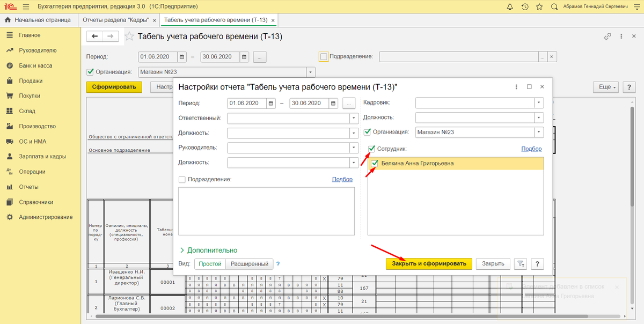This screenshot has height=324, width=644.
Task: Expand Организация dropdown in main form
Action: click(310, 72)
